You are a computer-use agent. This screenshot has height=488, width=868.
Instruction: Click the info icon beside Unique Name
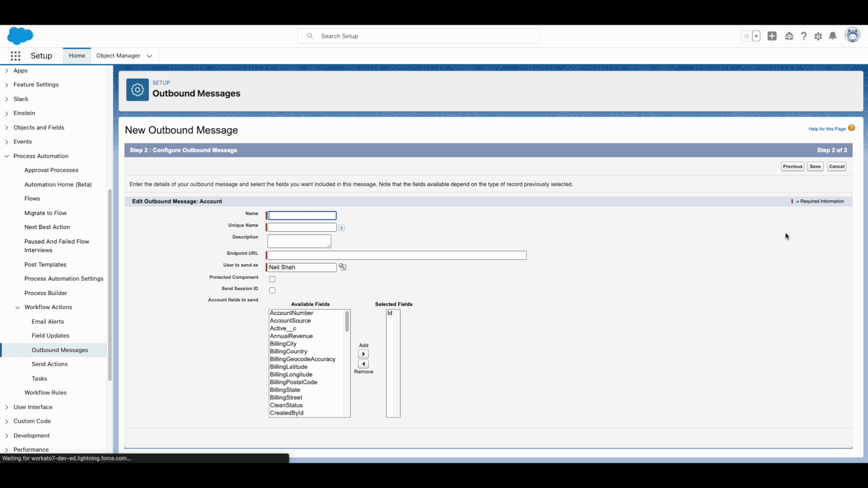click(342, 227)
